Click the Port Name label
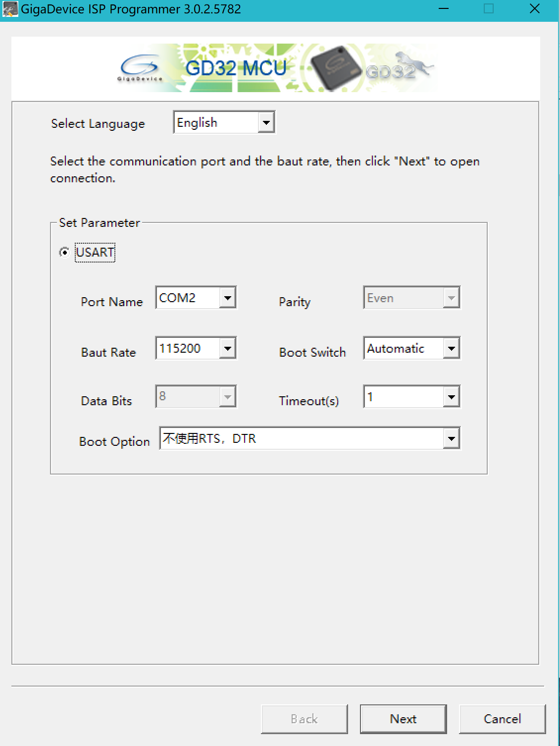Image resolution: width=560 pixels, height=746 pixels. 112,302
